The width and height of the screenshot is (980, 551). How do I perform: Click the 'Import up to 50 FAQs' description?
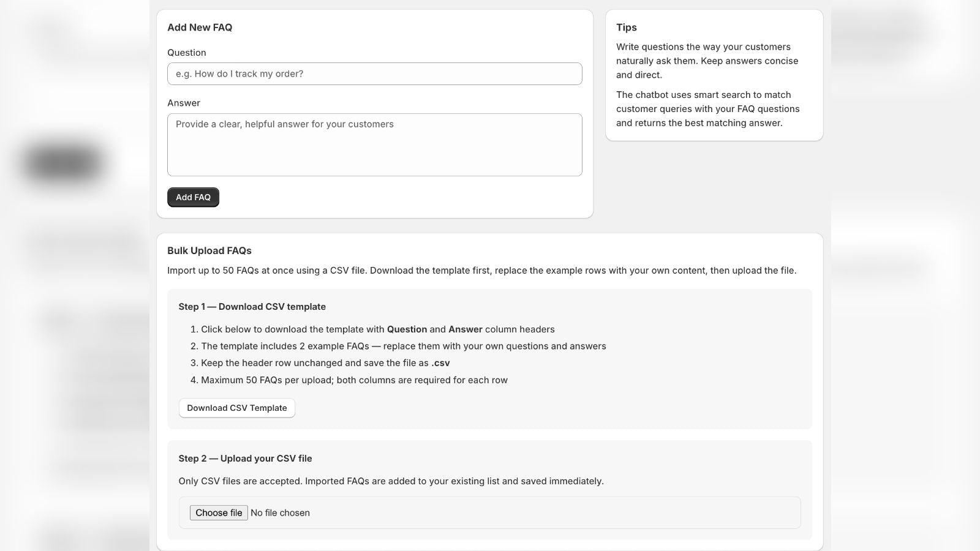coord(481,271)
